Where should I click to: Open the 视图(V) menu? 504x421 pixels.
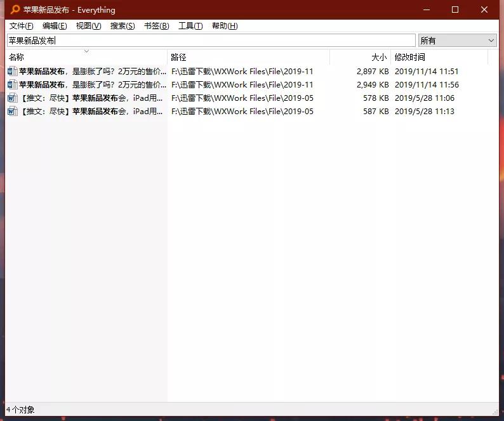point(88,26)
